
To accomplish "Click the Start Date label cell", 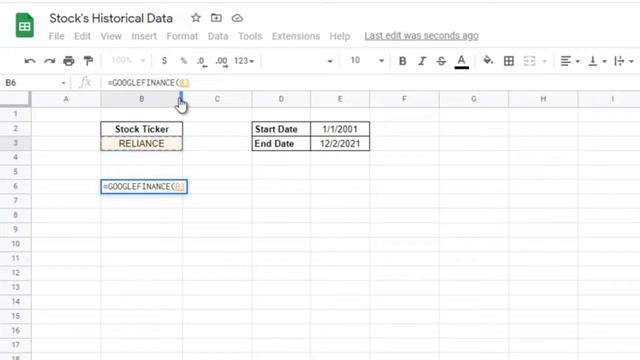I will (281, 129).
